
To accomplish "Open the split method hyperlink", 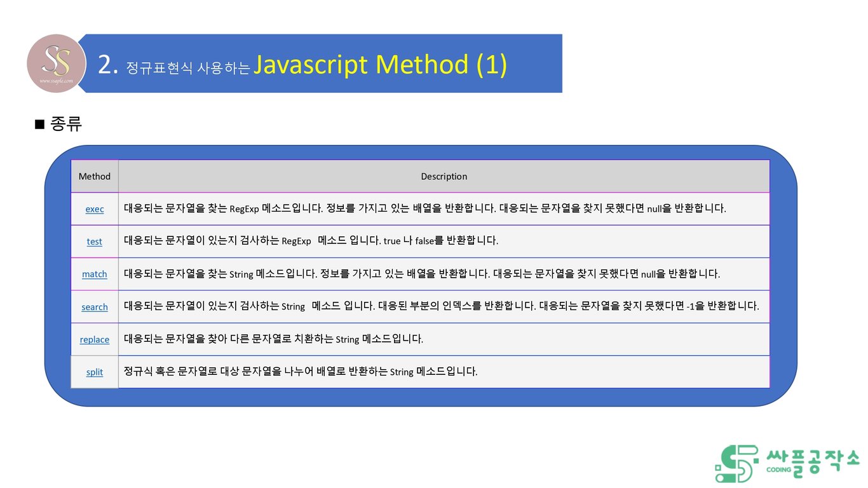I will [94, 372].
